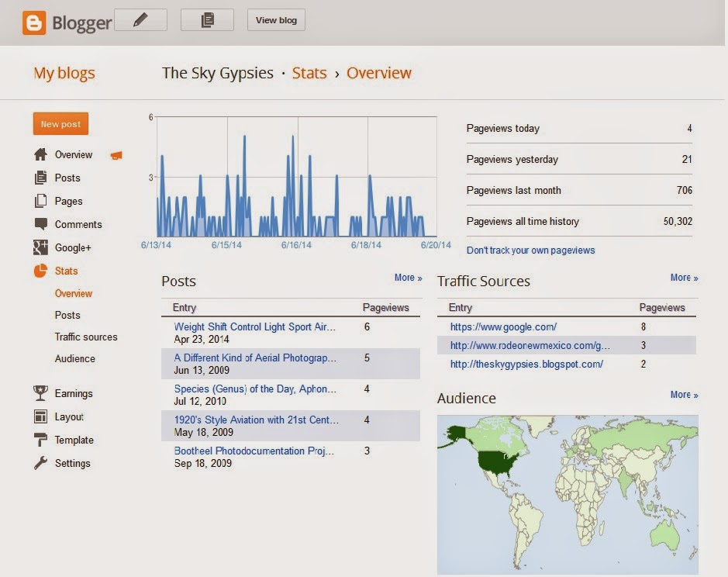Image resolution: width=728 pixels, height=577 pixels.
Task: Select Google+ in the sidebar
Action: tap(73, 247)
